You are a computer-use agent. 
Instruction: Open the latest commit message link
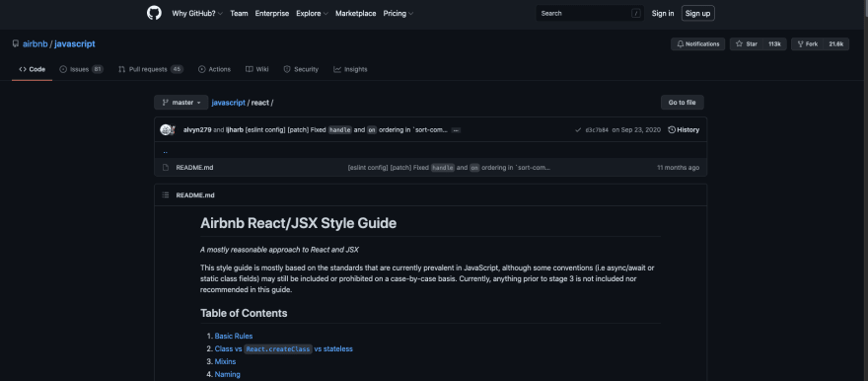(346, 130)
